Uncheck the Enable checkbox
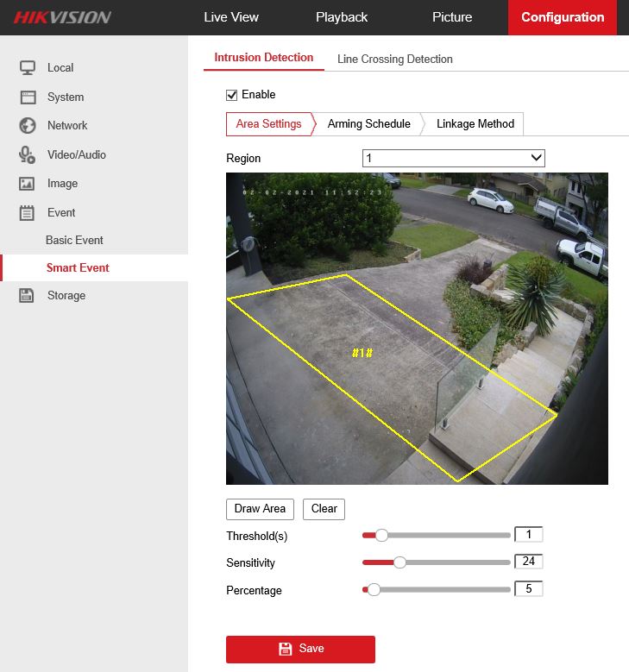Viewport: 629px width, 672px height. click(x=231, y=95)
